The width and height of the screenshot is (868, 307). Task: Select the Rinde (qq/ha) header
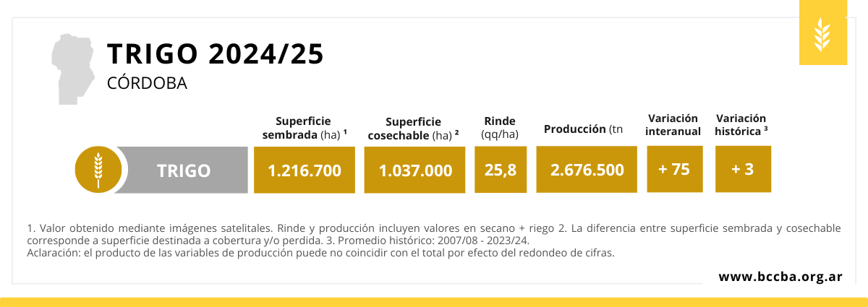pyautogui.click(x=500, y=127)
